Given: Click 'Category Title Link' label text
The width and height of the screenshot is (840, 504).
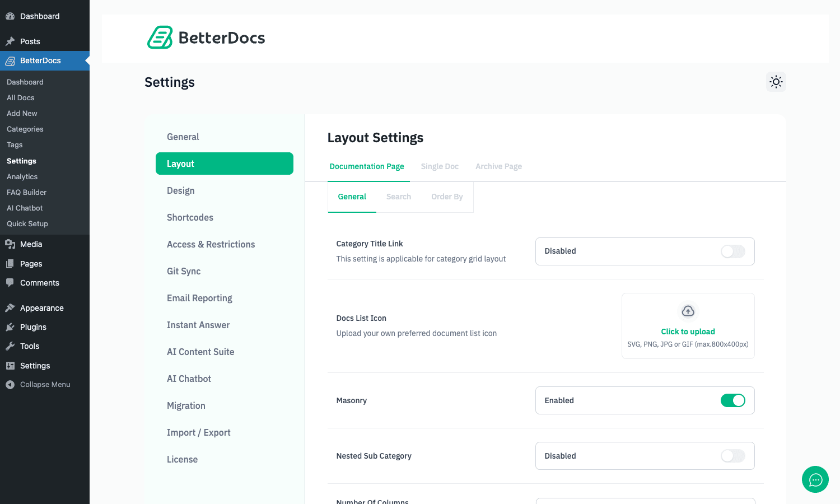Looking at the screenshot, I should coord(370,244).
